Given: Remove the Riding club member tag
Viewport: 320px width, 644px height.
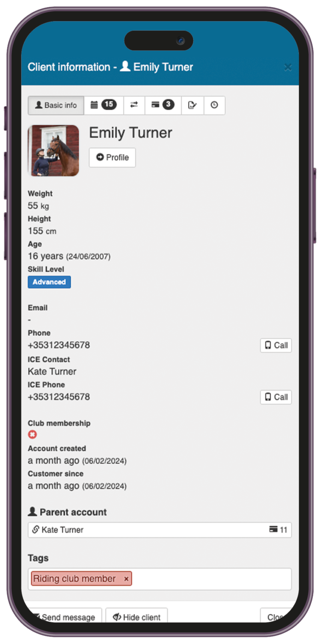Looking at the screenshot, I should 126,579.
